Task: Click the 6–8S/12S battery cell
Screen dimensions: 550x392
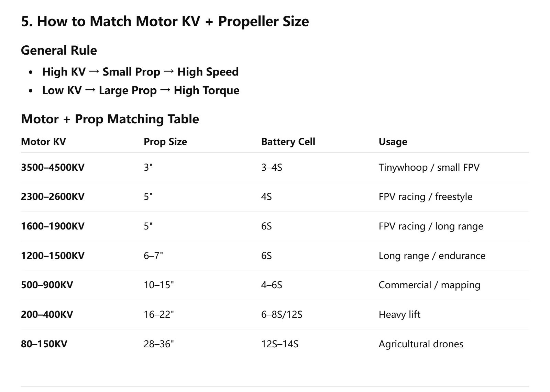Action: [282, 315]
